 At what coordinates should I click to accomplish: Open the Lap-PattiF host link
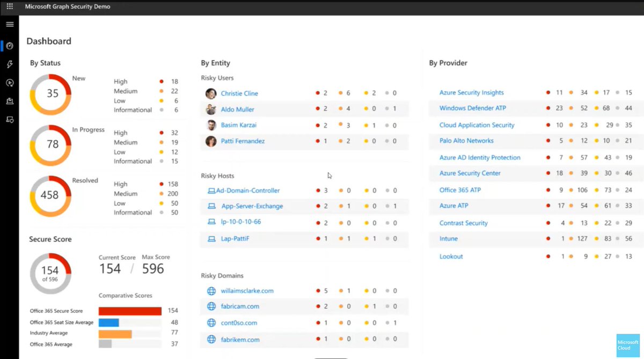(236, 238)
